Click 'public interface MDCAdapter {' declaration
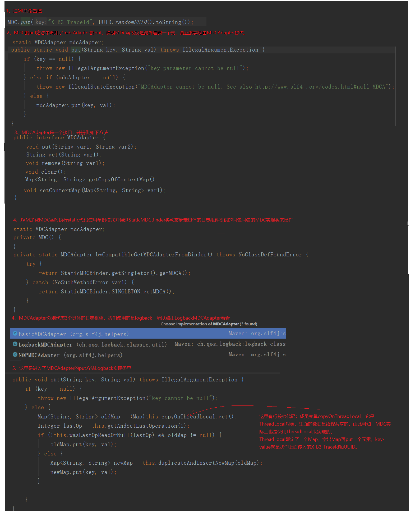The height and width of the screenshot is (512, 420). 59,137
